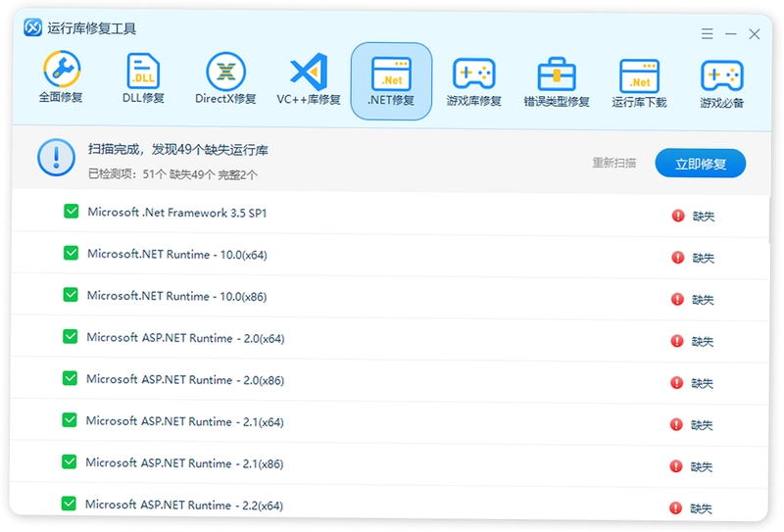Uncheck Microsoft.NET Runtime - 10.0(x86)
Viewport: 784px width, 532px height.
(x=71, y=295)
